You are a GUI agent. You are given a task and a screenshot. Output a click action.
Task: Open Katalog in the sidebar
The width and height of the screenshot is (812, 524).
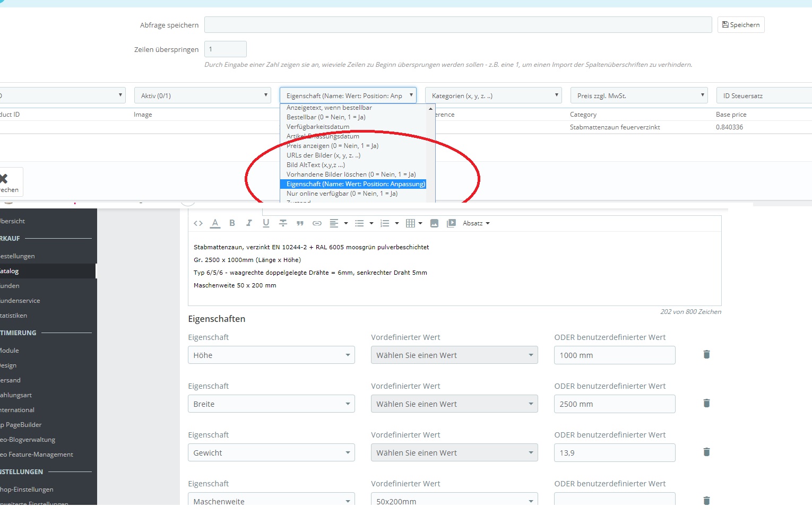point(10,271)
